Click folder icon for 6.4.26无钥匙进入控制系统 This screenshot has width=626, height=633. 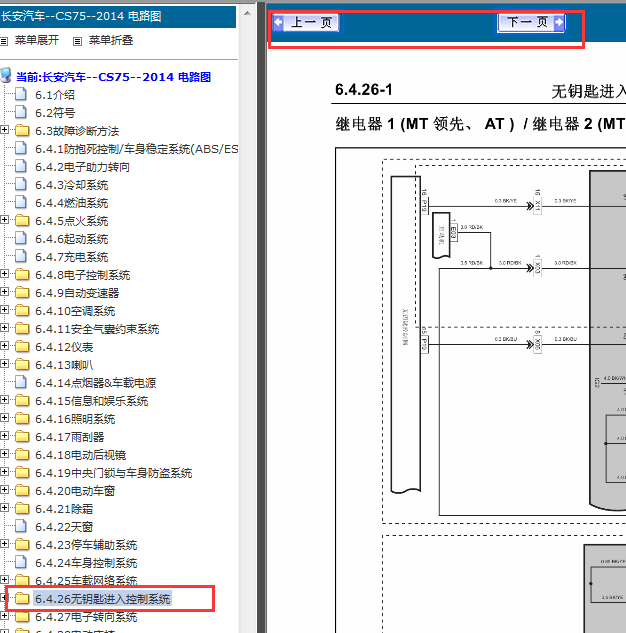tap(22, 598)
